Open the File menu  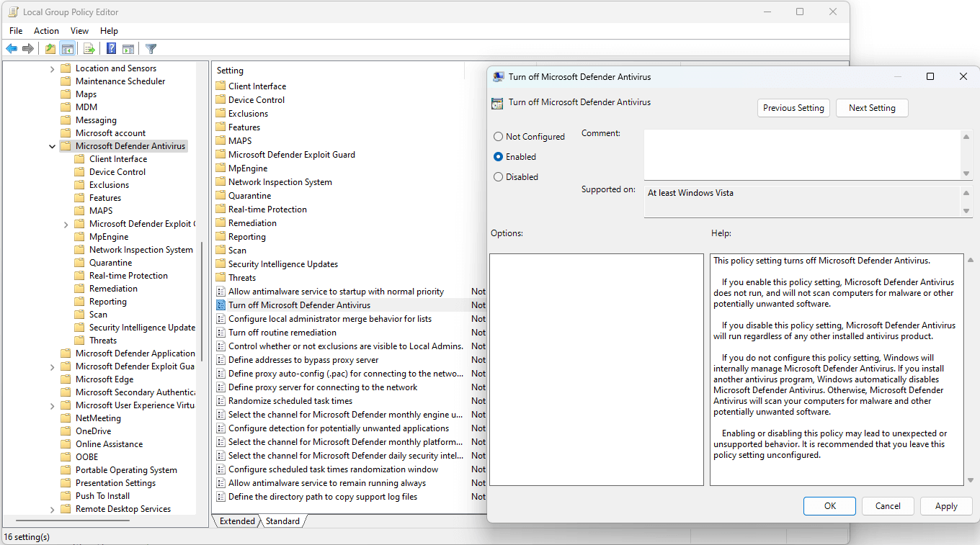[16, 31]
